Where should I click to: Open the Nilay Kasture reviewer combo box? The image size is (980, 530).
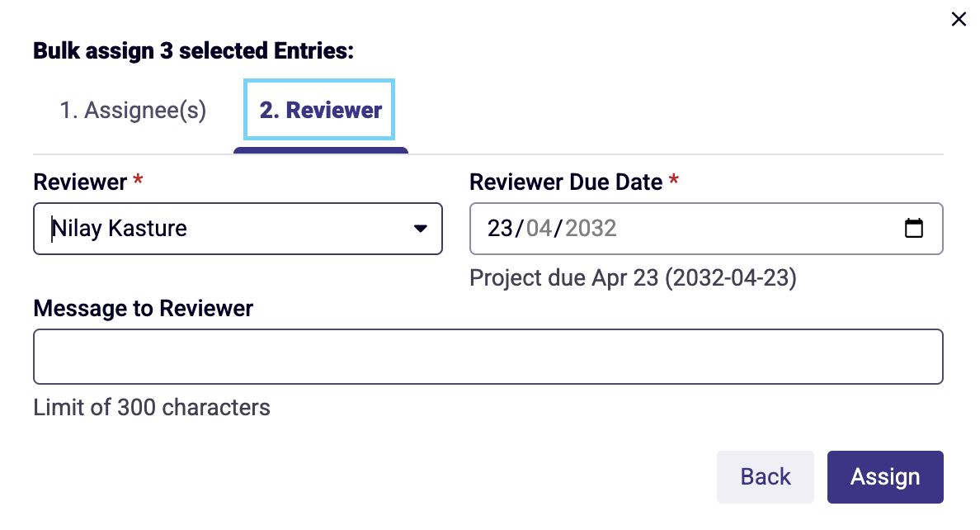coord(238,229)
